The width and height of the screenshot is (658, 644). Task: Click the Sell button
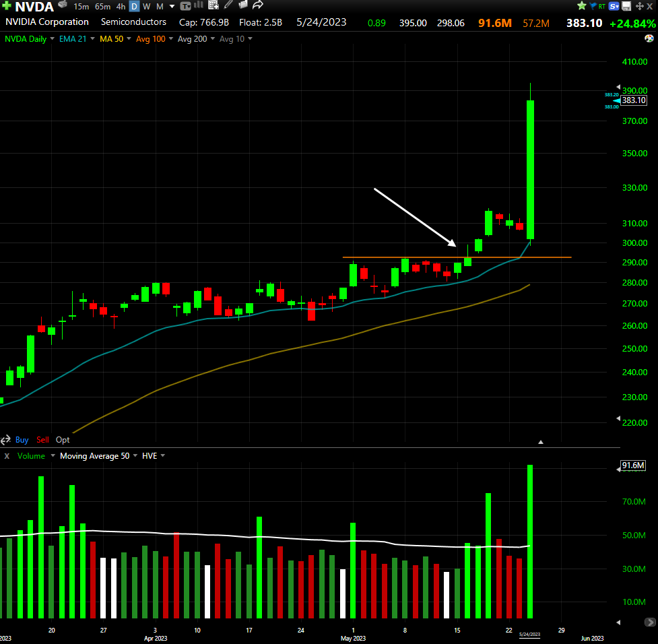(43, 439)
